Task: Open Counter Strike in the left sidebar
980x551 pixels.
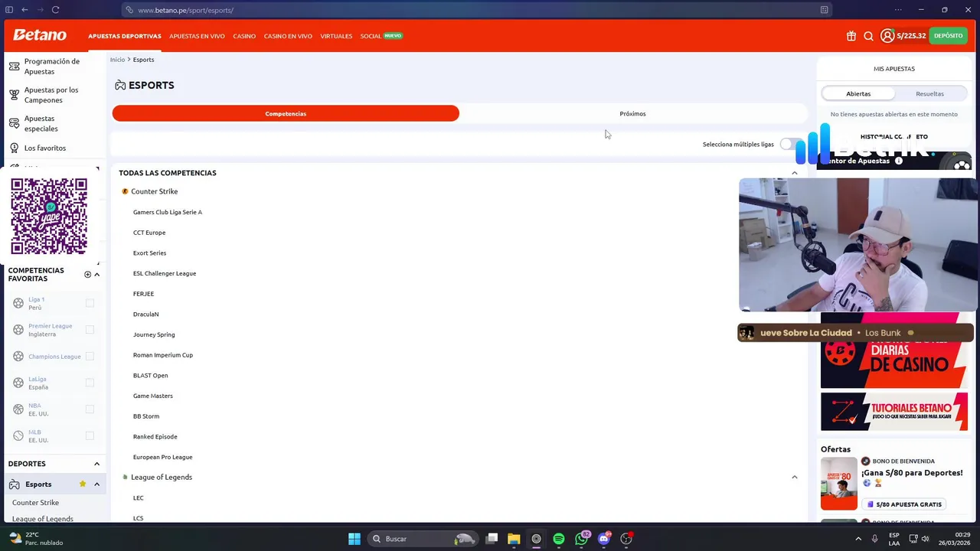Action: [35, 503]
